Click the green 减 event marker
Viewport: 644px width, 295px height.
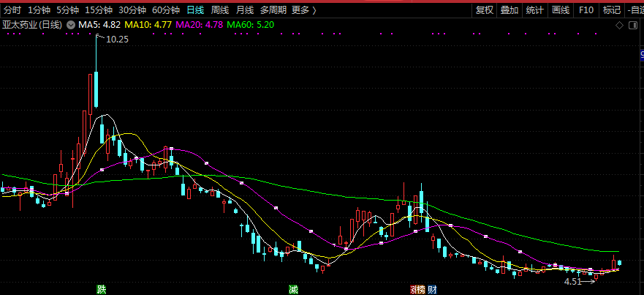coord(293,290)
